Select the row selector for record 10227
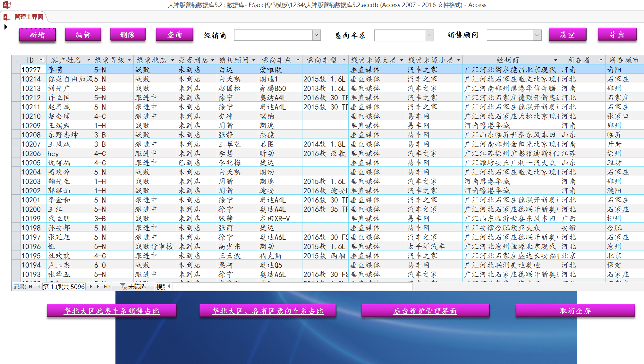This screenshot has width=644, height=364. [x=16, y=70]
